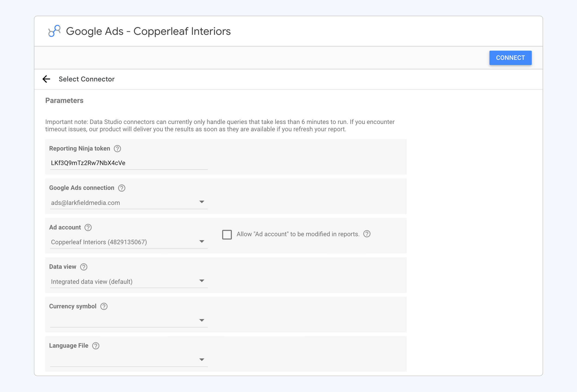Click the CONNECT button

pyautogui.click(x=510, y=58)
